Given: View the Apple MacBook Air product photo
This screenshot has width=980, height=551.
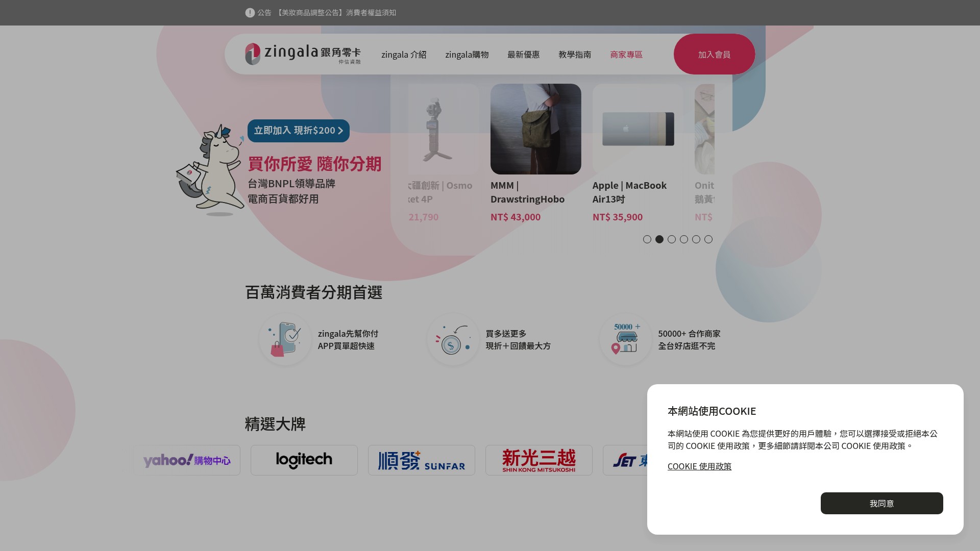Looking at the screenshot, I should (x=638, y=129).
